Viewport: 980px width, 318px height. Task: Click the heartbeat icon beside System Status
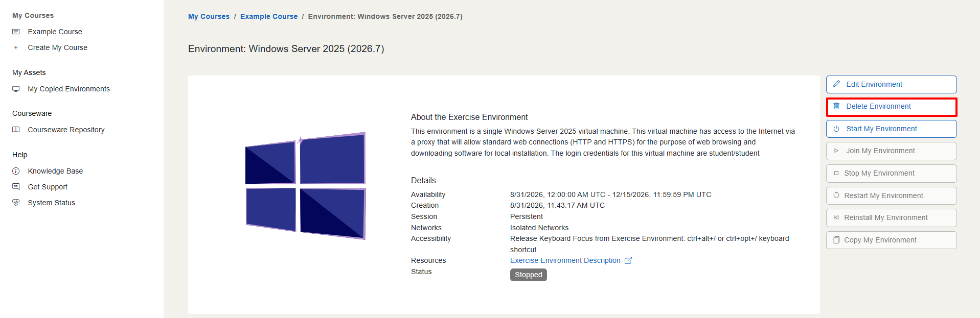click(x=16, y=203)
